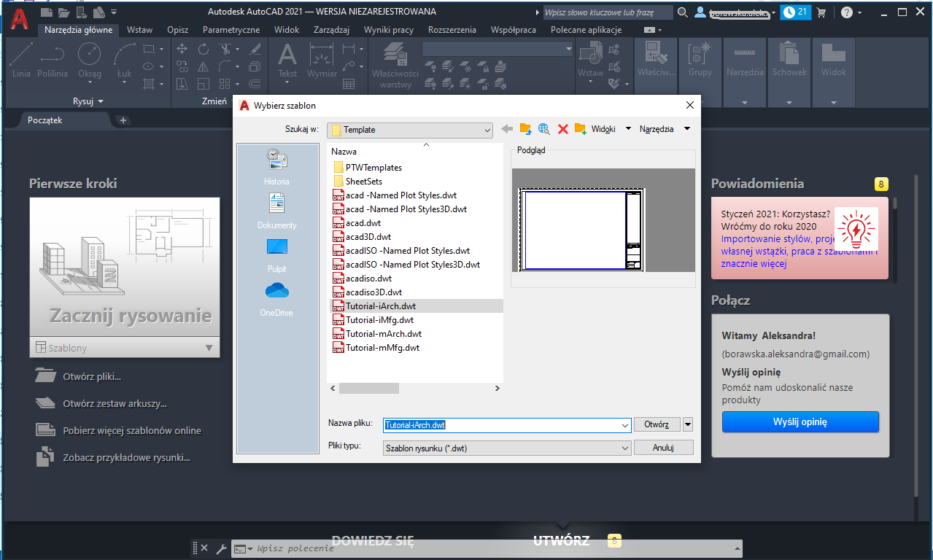The image size is (933, 560).
Task: Expand the Nazwa pliku combo box list
Action: click(x=625, y=425)
